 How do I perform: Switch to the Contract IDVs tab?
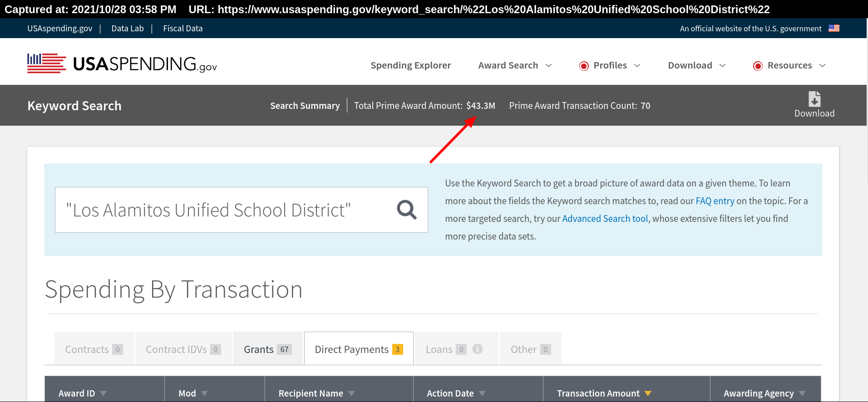183,348
